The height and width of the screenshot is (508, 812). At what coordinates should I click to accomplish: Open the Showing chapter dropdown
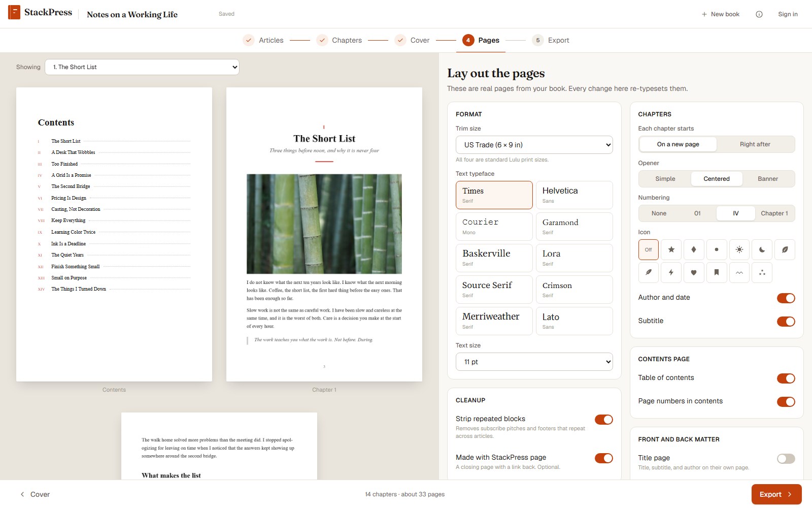142,67
